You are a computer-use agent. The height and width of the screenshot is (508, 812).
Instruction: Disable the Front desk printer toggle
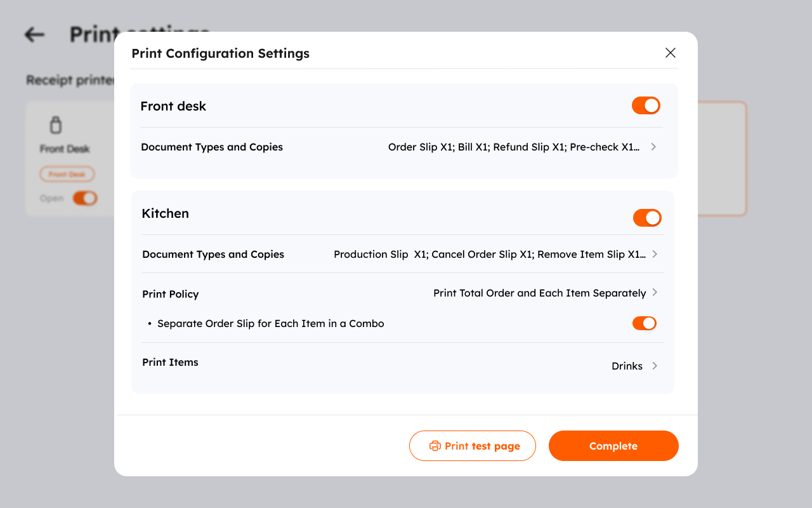pos(646,105)
